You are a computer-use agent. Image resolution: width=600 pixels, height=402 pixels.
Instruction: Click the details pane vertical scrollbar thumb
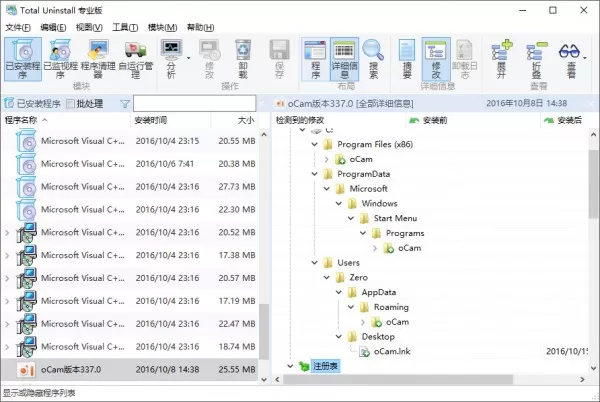pos(593,184)
